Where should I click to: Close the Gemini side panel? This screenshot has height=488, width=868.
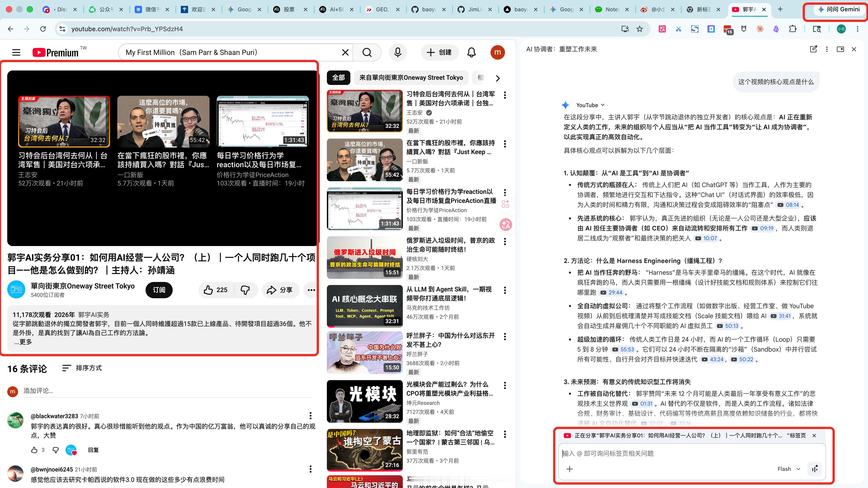coord(854,49)
